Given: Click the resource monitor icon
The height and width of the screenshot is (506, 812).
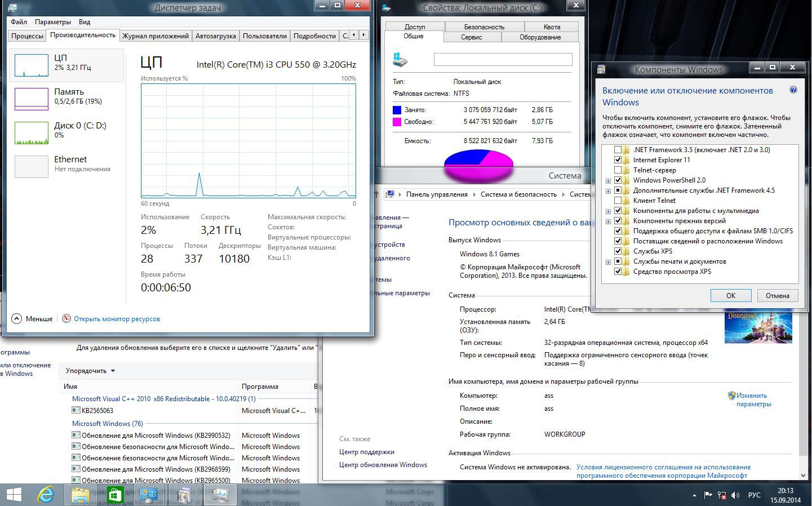Looking at the screenshot, I should pyautogui.click(x=66, y=318).
